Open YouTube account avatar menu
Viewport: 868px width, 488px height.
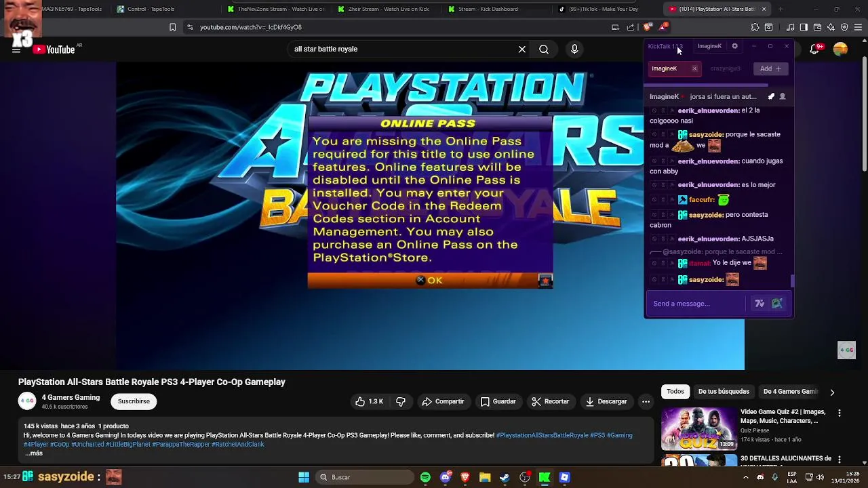coord(840,49)
